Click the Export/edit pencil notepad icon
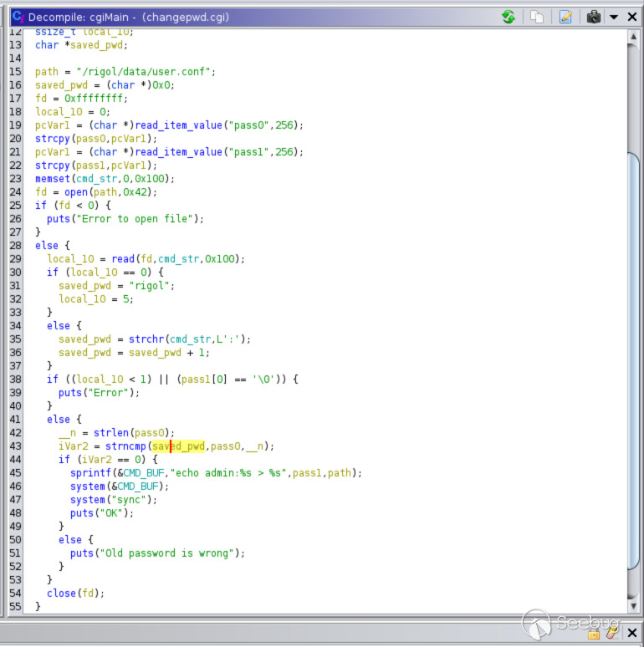Image resolution: width=644 pixels, height=647 pixels. tap(565, 17)
